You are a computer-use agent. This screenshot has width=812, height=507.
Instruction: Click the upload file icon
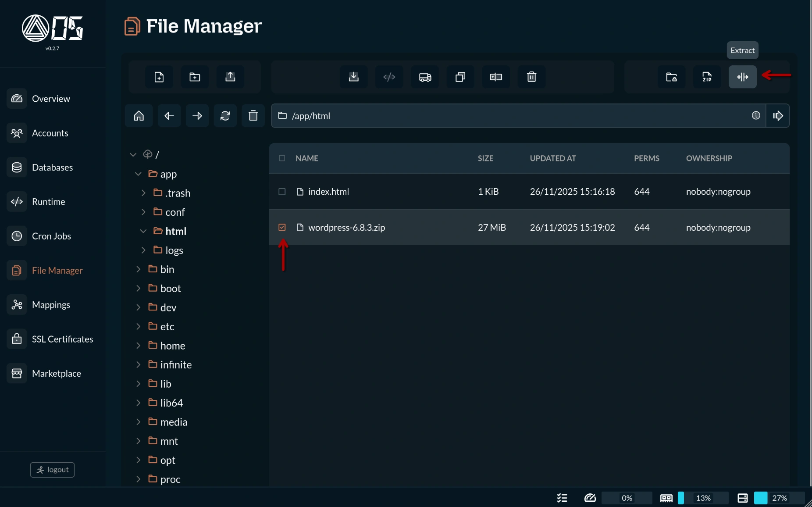(x=230, y=77)
